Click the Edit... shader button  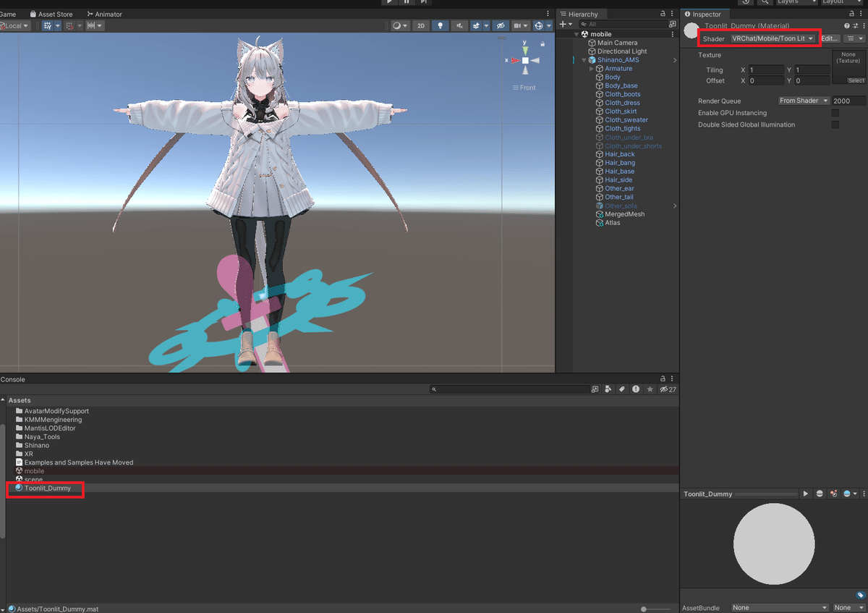(x=830, y=38)
